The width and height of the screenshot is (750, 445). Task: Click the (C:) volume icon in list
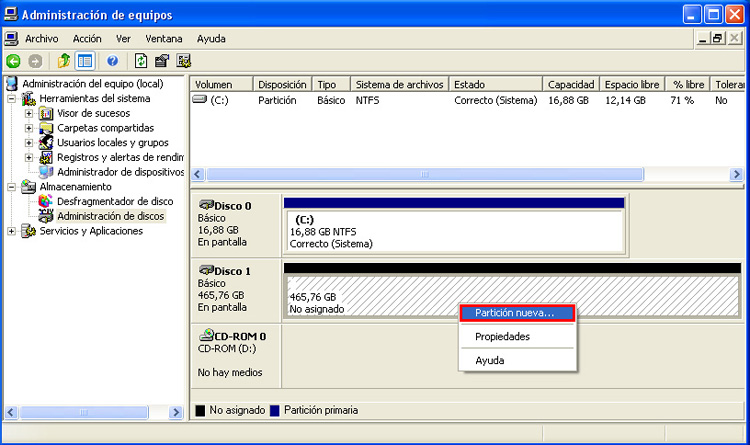click(199, 100)
